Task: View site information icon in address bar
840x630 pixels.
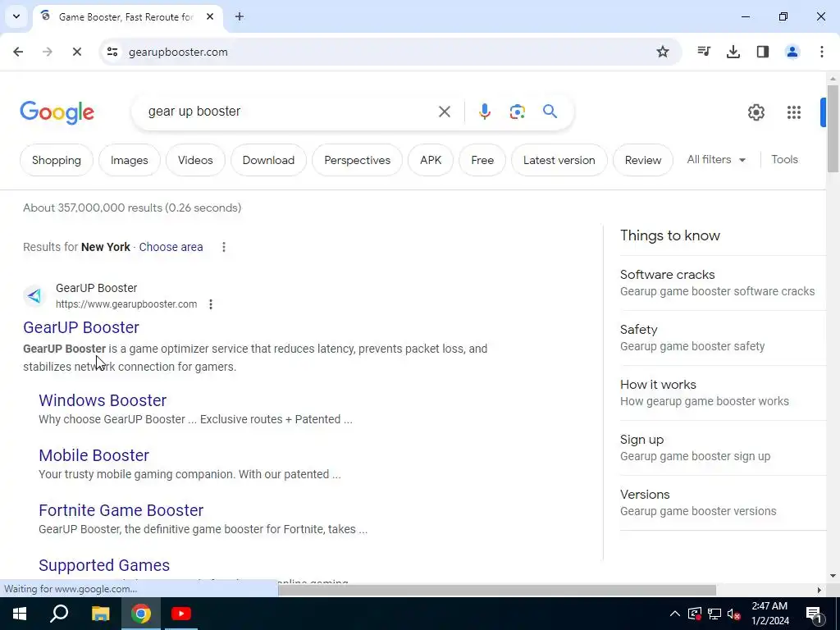Action: click(112, 52)
